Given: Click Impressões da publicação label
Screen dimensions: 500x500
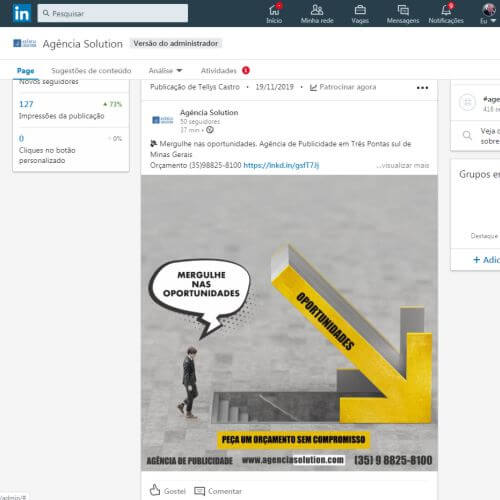Looking at the screenshot, I should click(x=61, y=116).
